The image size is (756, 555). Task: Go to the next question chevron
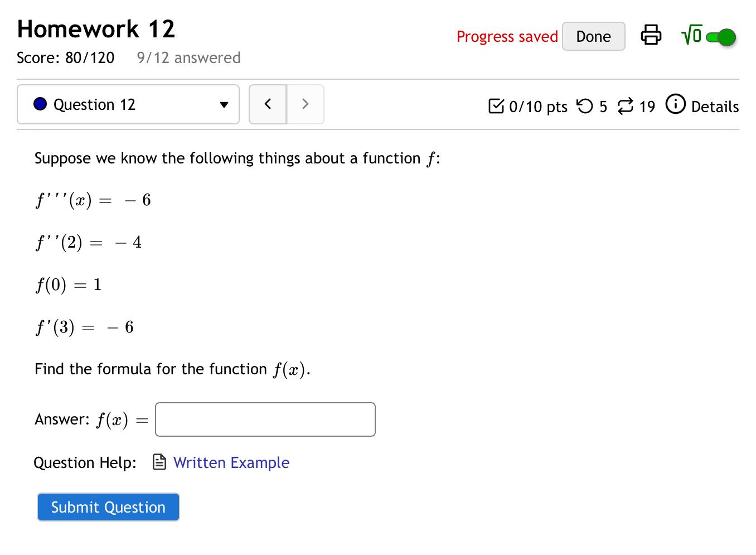click(x=305, y=104)
